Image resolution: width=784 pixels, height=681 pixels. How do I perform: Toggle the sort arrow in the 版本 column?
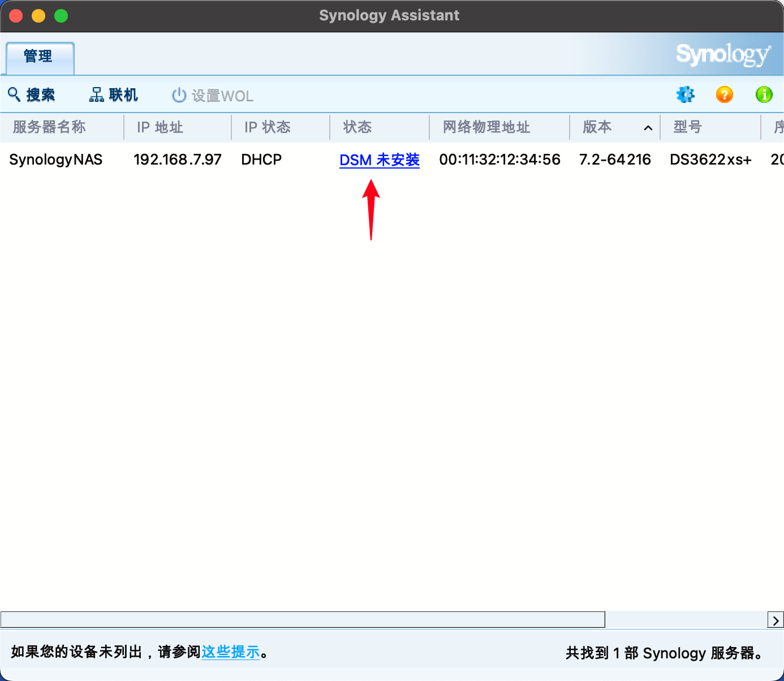[648, 128]
